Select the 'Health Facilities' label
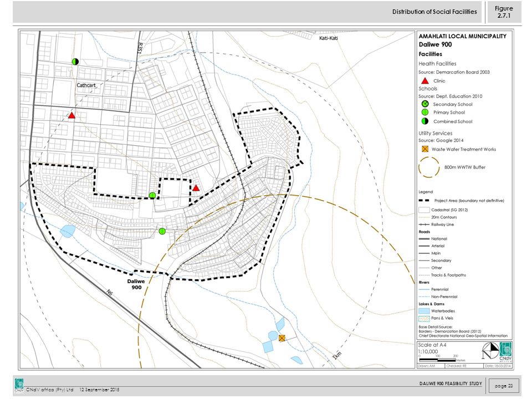532x399 pixels. click(x=437, y=63)
